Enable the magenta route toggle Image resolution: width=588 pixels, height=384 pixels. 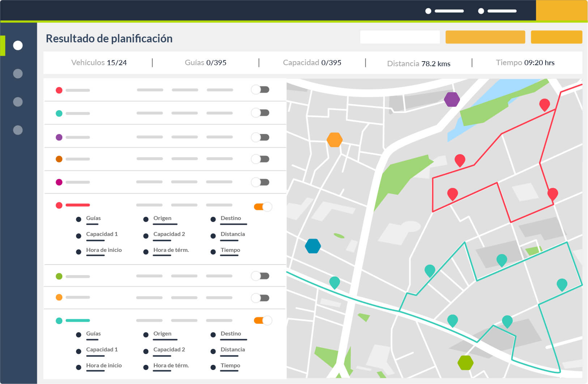click(x=260, y=182)
